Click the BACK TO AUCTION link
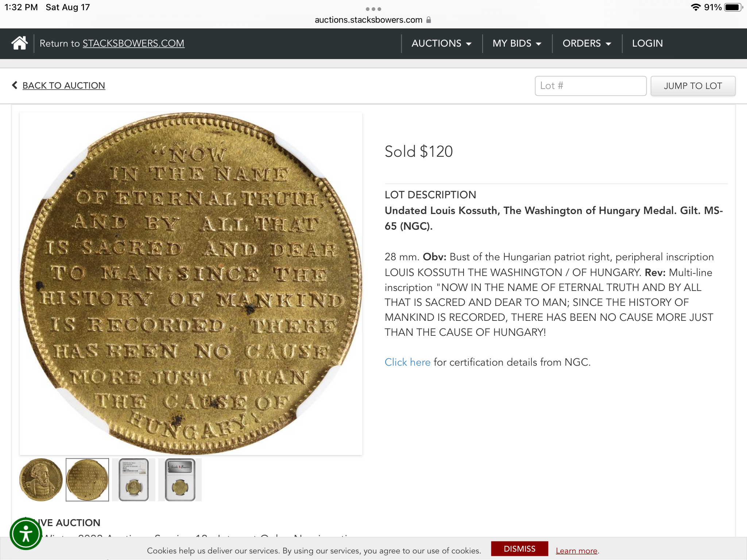Image resolution: width=747 pixels, height=560 pixels. pyautogui.click(x=64, y=85)
